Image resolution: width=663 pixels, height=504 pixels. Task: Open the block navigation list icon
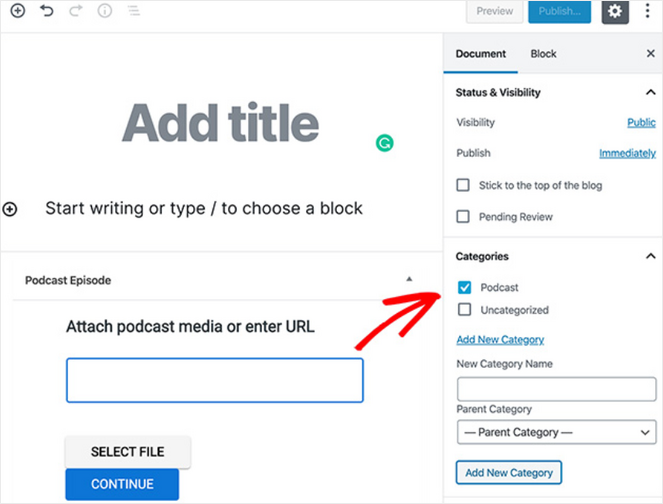tap(134, 11)
